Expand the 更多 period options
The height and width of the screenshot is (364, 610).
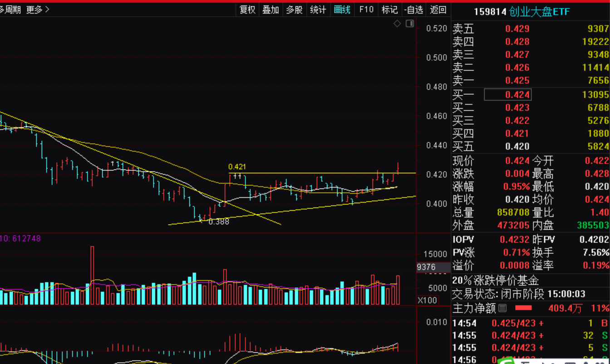tap(38, 10)
